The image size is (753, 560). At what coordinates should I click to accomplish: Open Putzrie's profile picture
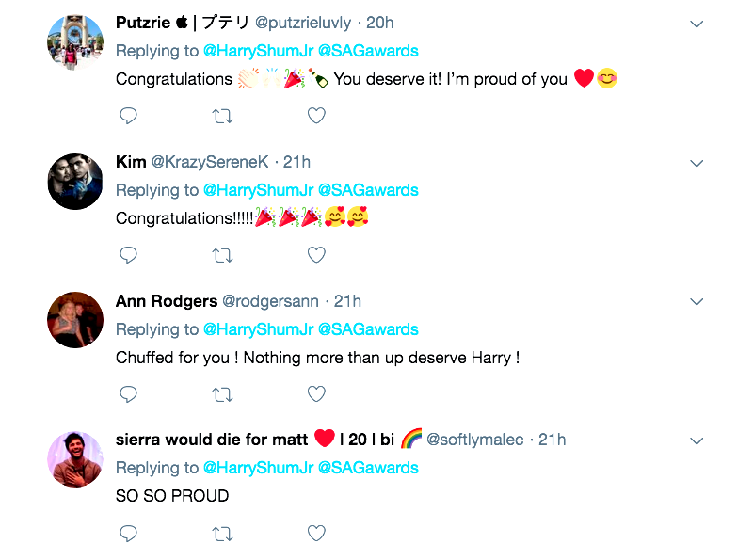pyautogui.click(x=75, y=42)
